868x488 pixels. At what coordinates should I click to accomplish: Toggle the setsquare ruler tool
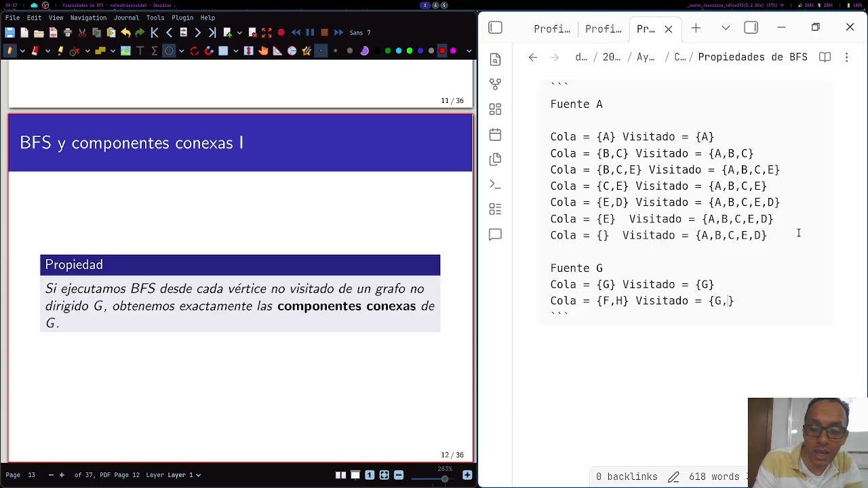pyautogui.click(x=277, y=51)
